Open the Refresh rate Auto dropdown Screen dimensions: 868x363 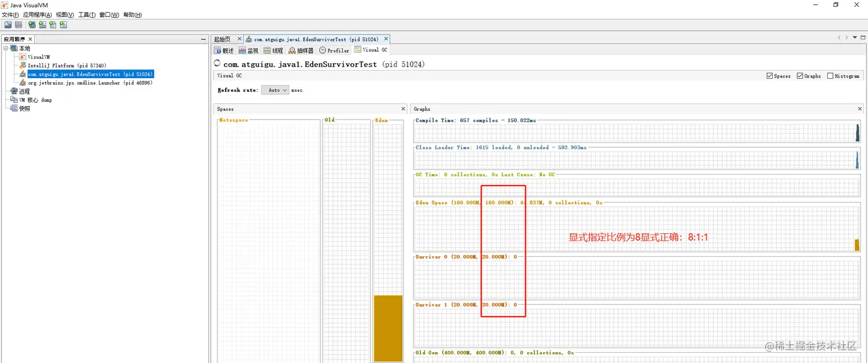(275, 90)
